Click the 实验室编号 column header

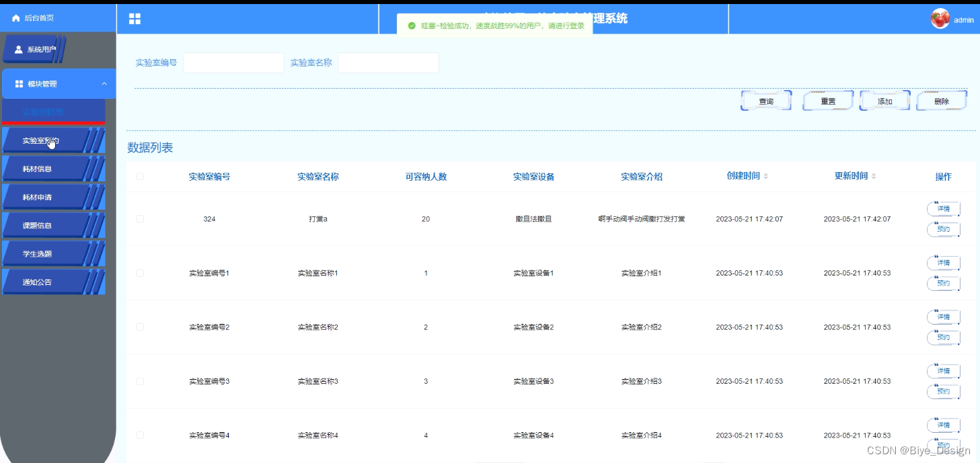point(209,177)
